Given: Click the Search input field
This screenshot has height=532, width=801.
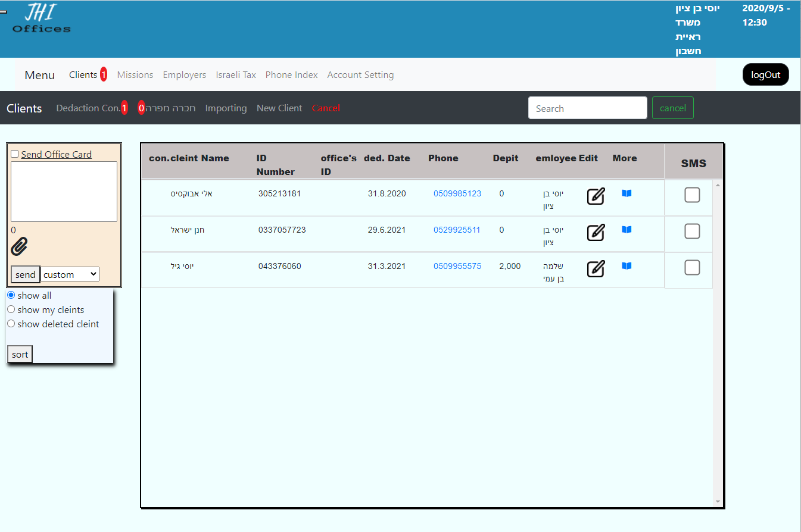Looking at the screenshot, I should coord(587,108).
